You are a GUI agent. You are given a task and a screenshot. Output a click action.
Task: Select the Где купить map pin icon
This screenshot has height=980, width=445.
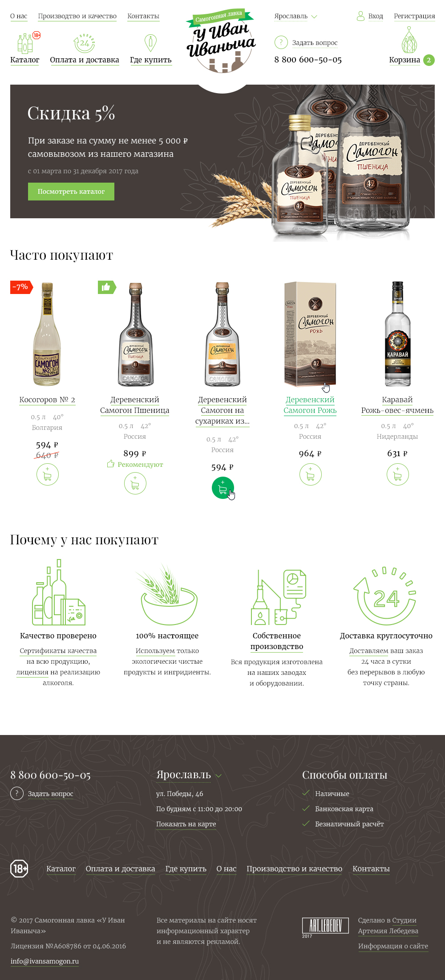150,43
